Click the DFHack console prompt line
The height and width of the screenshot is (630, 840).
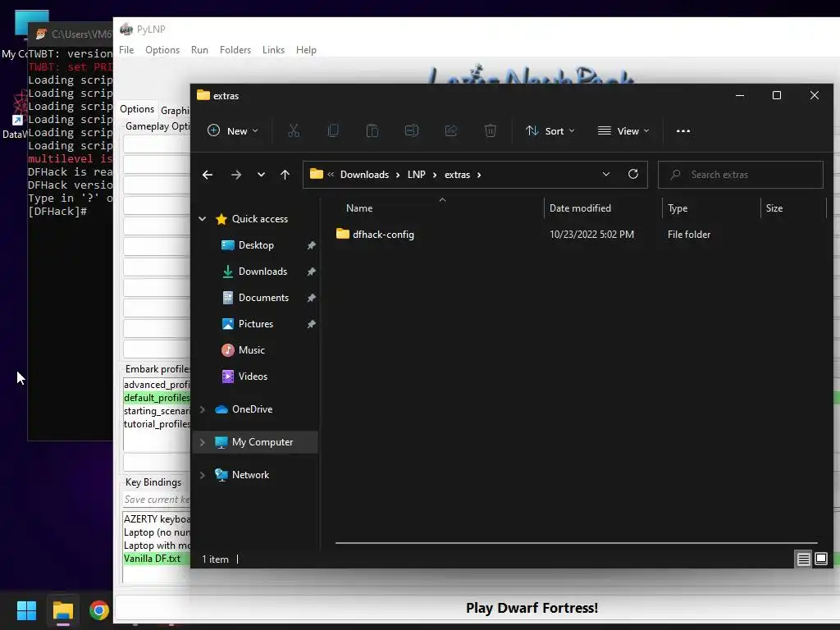(x=58, y=212)
